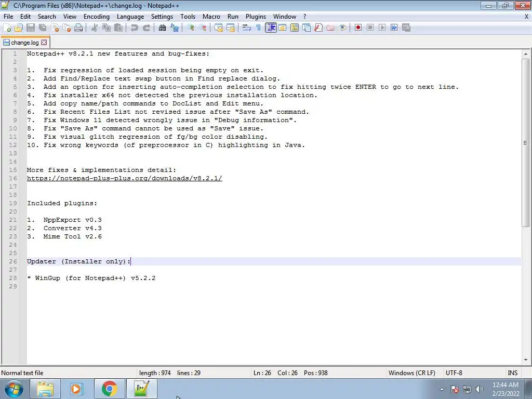
Task: Run macro multiple times icon
Action: 394,28
